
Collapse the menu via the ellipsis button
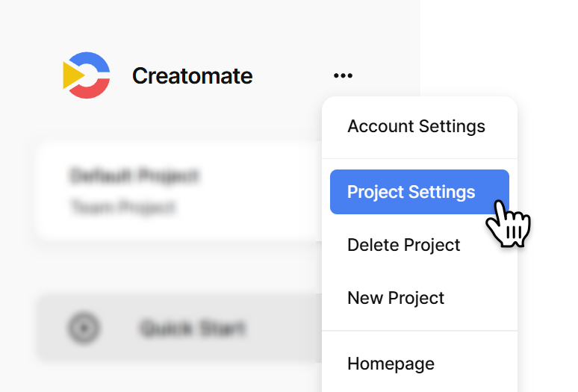tap(343, 75)
